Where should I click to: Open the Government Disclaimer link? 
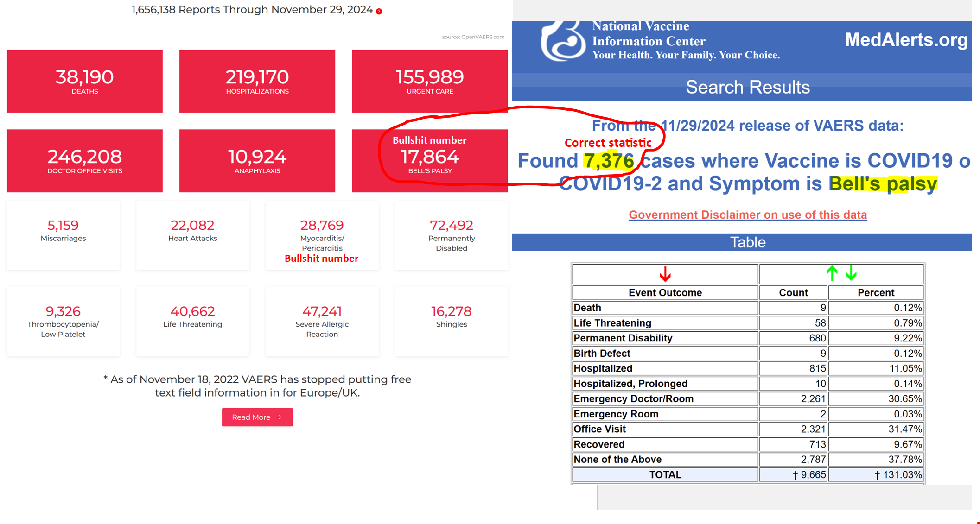pos(748,215)
